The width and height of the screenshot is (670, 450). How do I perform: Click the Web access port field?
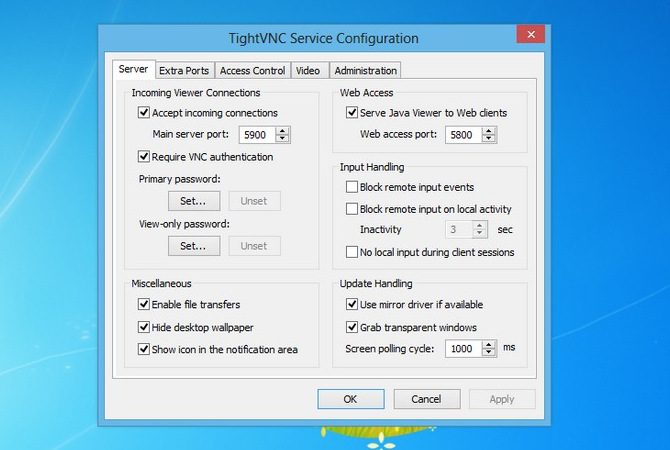pos(464,135)
